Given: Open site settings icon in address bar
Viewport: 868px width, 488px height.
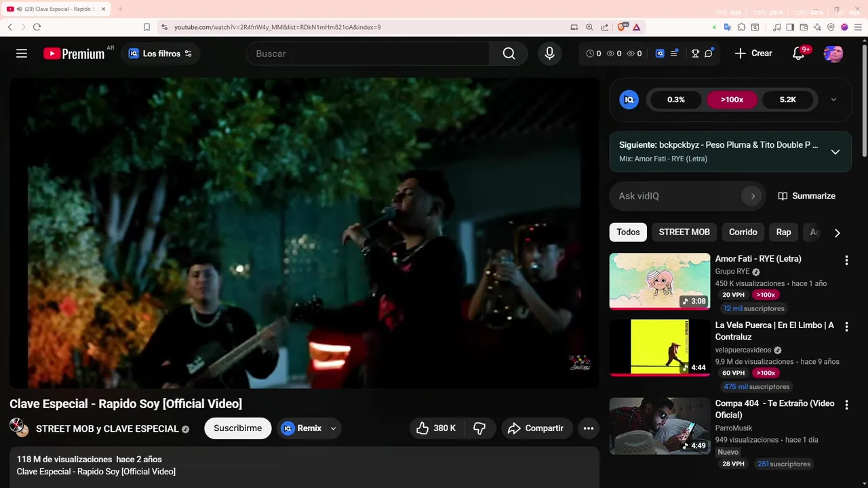Looking at the screenshot, I should pos(164,27).
